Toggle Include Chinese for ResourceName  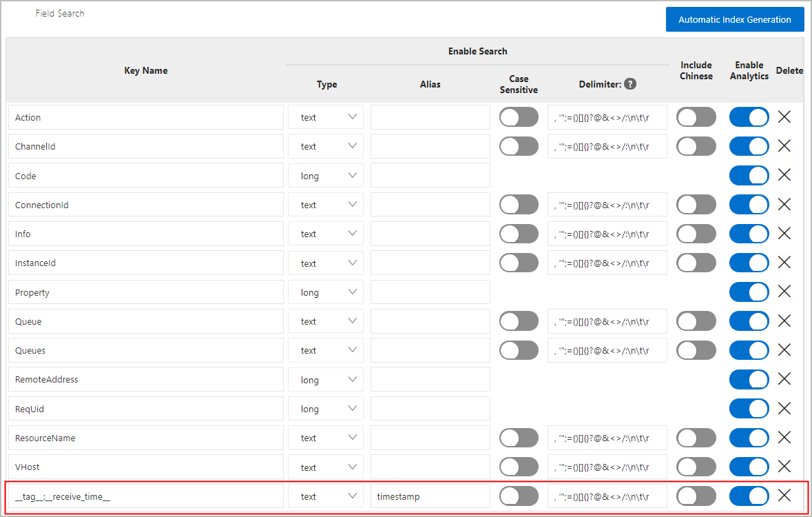(696, 438)
